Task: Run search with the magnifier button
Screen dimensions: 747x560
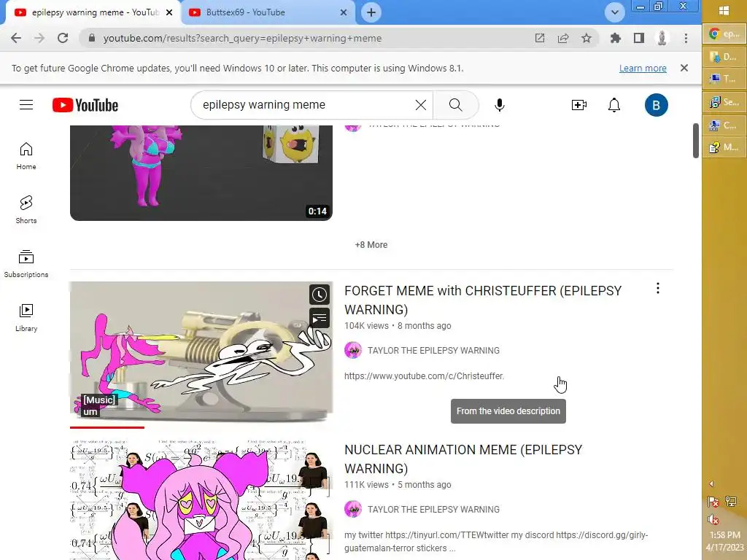Action: pos(455,105)
